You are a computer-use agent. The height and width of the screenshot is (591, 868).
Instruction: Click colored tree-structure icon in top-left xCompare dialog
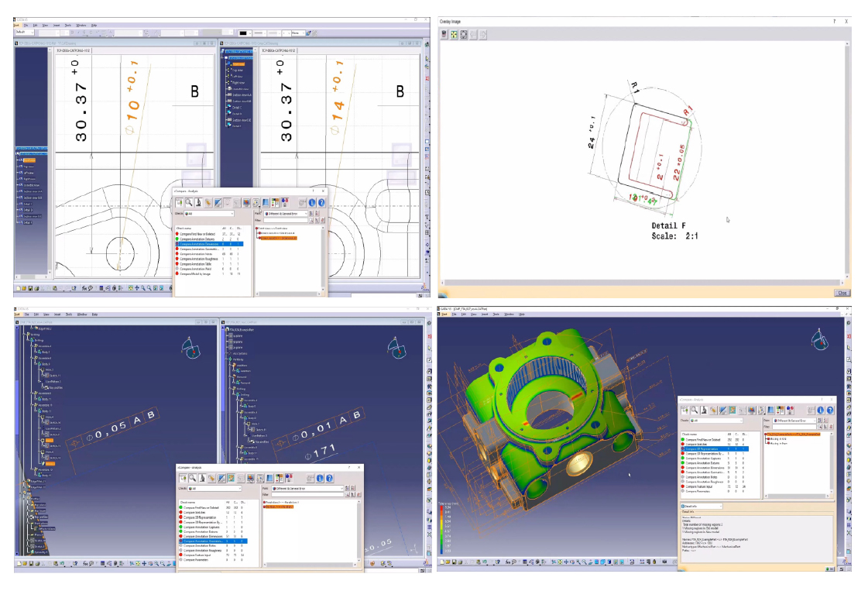point(275,203)
